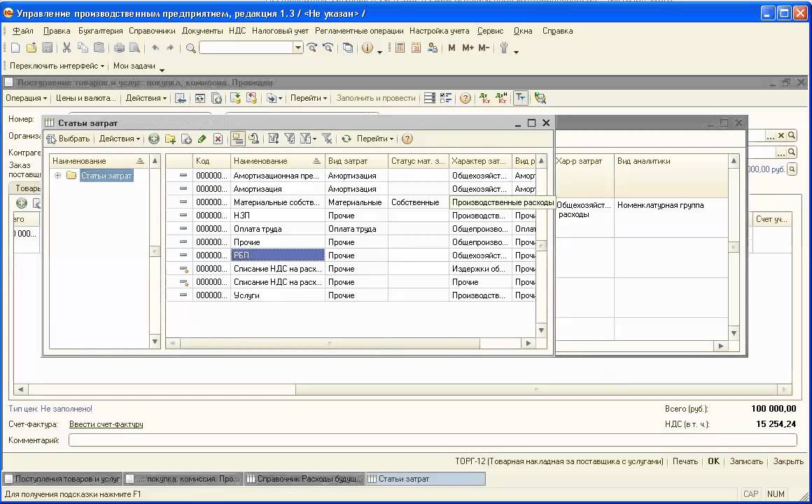Open the calendar icon in main toolbar
Viewport: 812px width, 504px height.
coord(416,48)
